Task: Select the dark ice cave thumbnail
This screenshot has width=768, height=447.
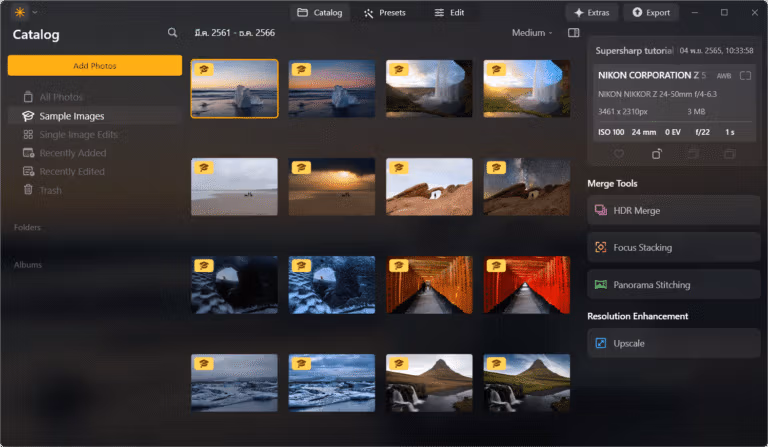Action: (234, 285)
